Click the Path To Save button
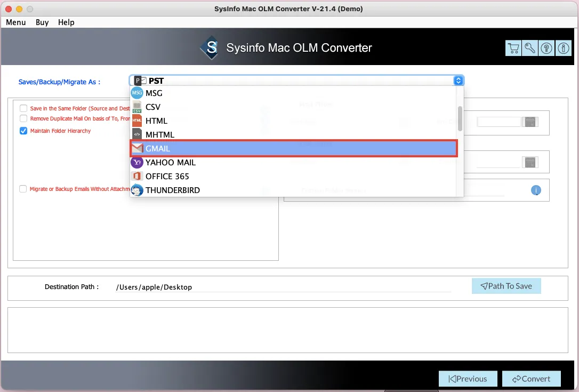579x392 pixels. click(506, 286)
